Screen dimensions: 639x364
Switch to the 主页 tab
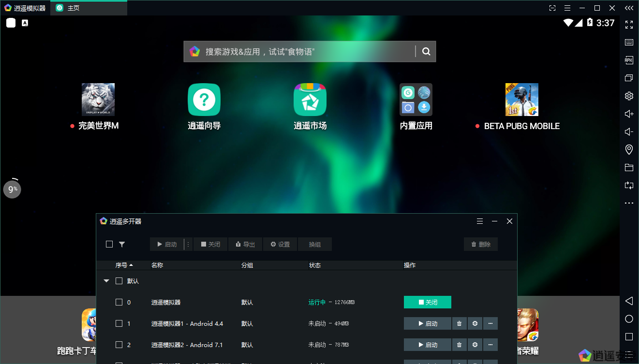coord(74,8)
